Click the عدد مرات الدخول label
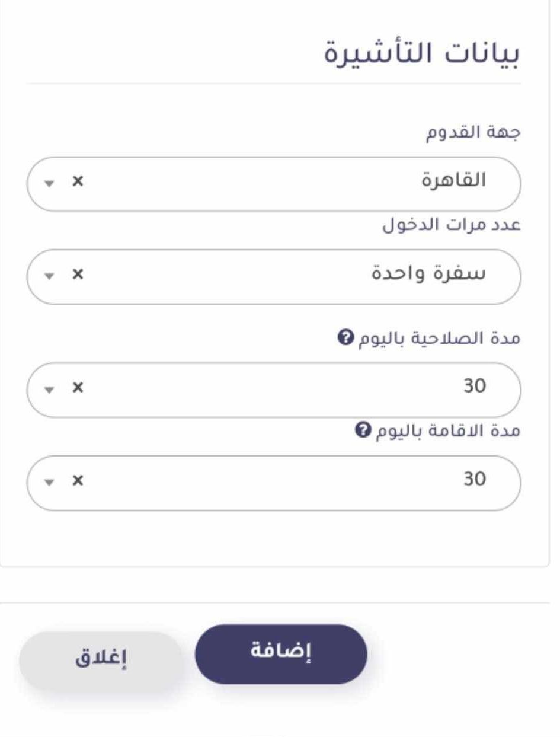560x737 pixels. [x=451, y=226]
